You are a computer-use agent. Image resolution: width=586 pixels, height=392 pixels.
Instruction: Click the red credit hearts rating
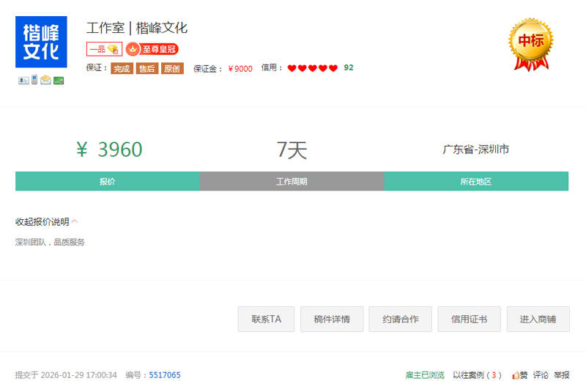point(312,68)
